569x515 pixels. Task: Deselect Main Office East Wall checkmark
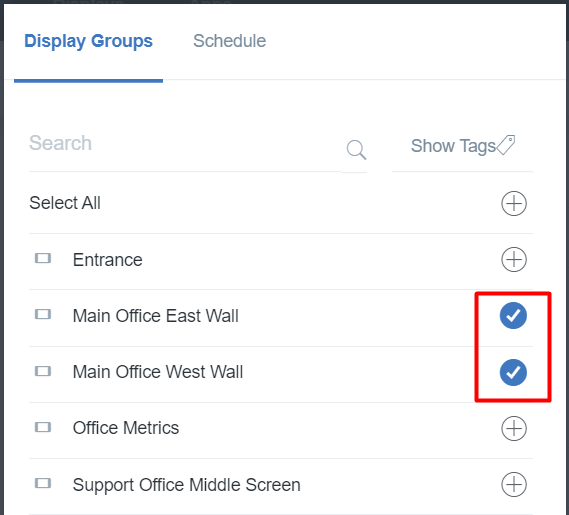(x=513, y=315)
